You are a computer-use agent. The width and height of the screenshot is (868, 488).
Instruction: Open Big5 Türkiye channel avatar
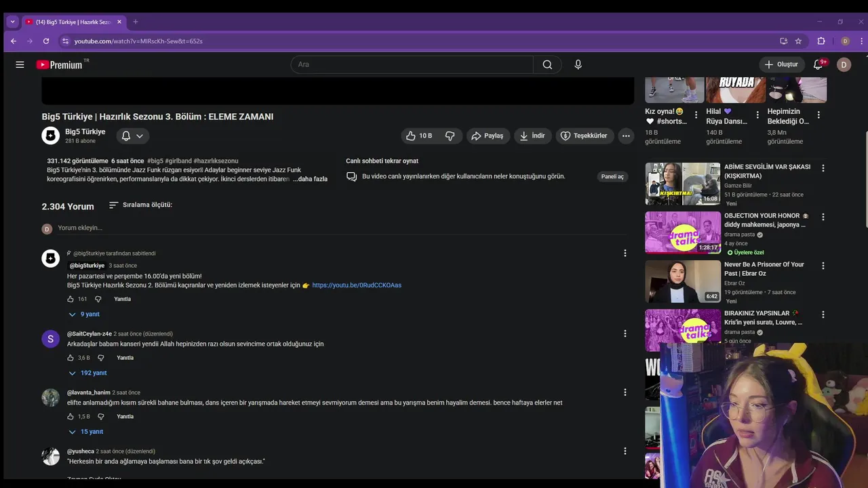[51, 136]
